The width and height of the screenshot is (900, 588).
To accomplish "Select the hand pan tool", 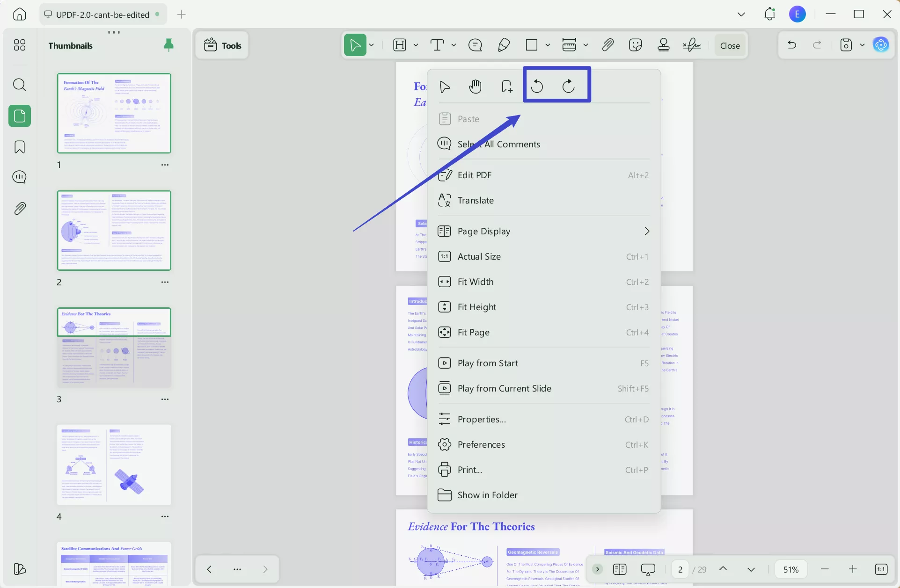I will click(x=475, y=86).
